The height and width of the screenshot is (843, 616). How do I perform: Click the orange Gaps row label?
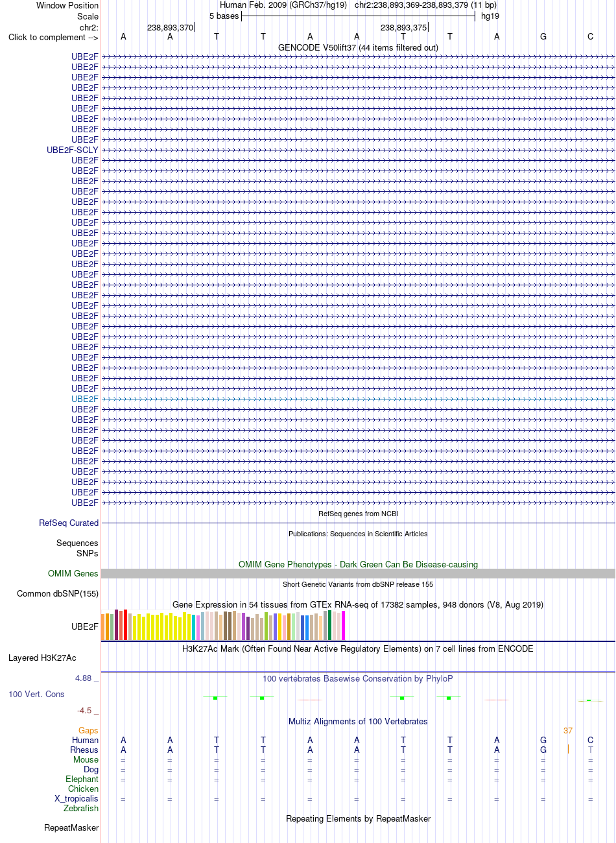click(88, 730)
